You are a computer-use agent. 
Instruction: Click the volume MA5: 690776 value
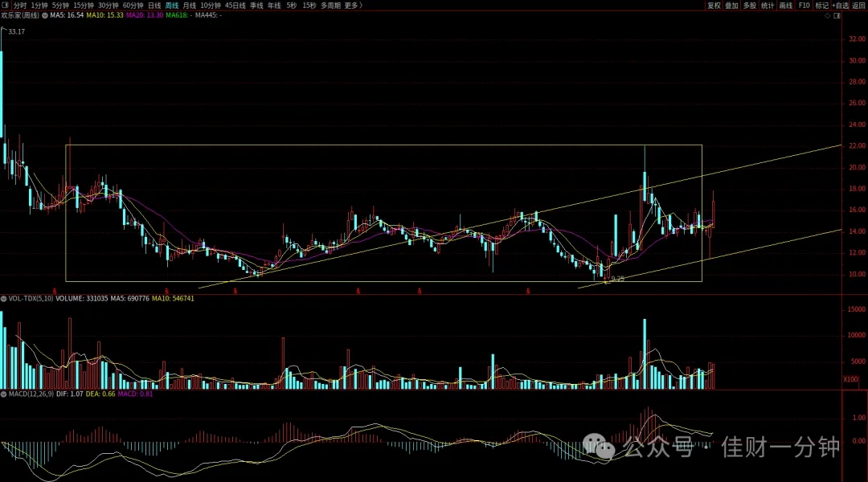pos(129,299)
